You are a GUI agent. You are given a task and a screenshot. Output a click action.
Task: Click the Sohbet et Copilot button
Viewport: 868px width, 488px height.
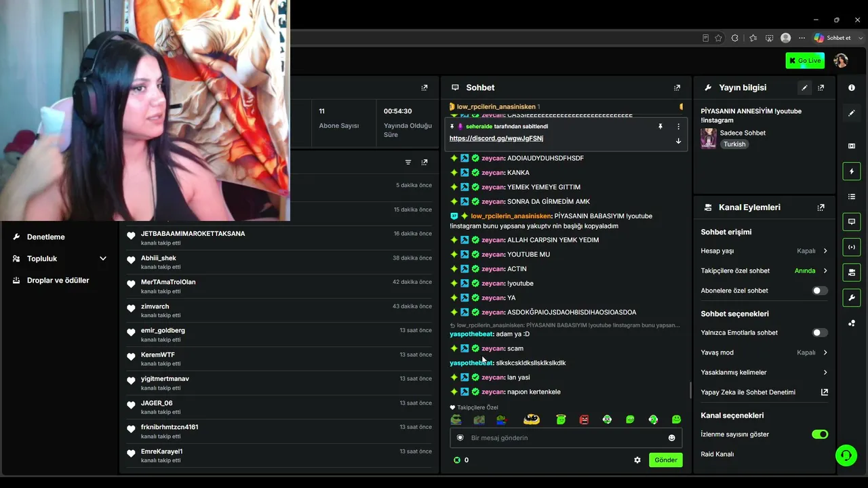pos(832,38)
